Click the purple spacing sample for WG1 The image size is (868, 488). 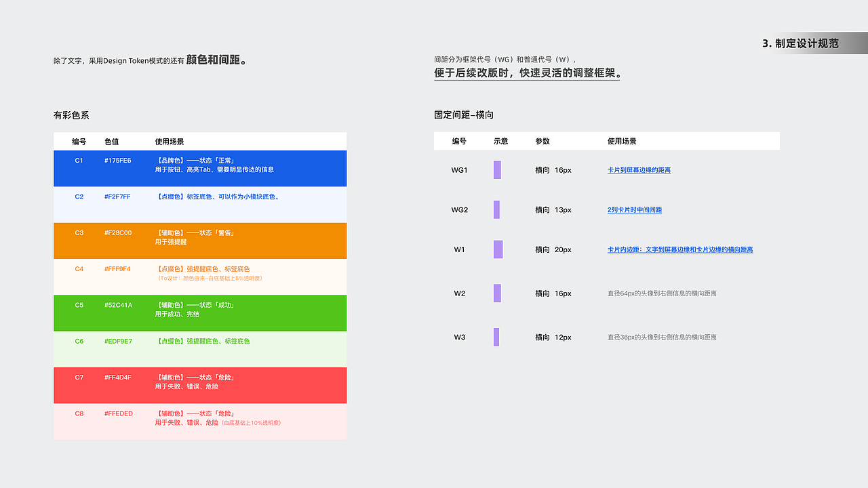click(497, 170)
